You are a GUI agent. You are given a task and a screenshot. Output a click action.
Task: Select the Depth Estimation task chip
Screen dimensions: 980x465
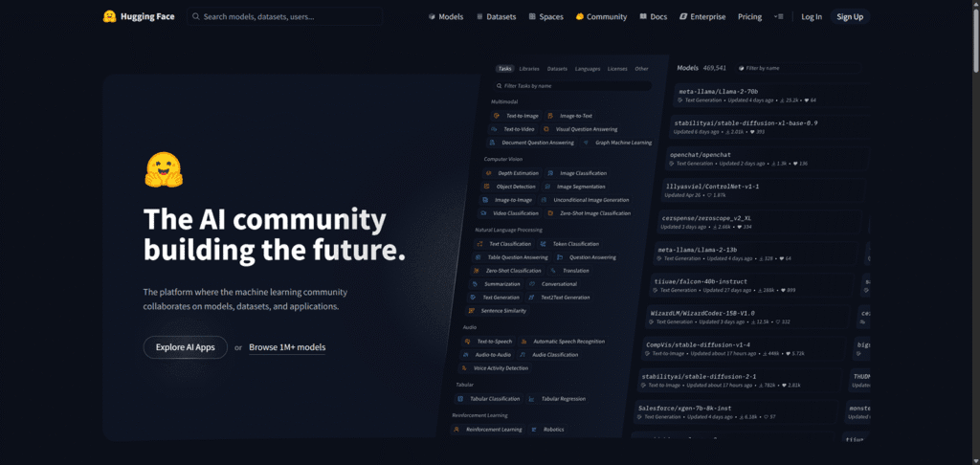[513, 173]
